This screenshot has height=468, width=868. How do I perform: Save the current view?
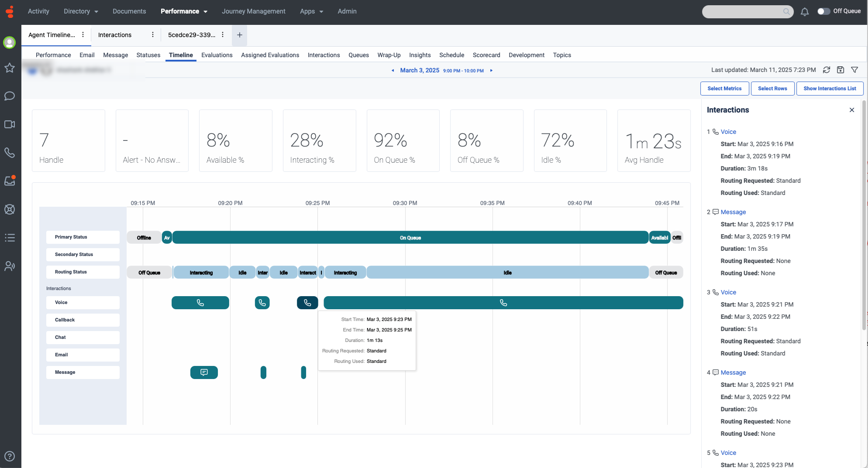point(840,70)
